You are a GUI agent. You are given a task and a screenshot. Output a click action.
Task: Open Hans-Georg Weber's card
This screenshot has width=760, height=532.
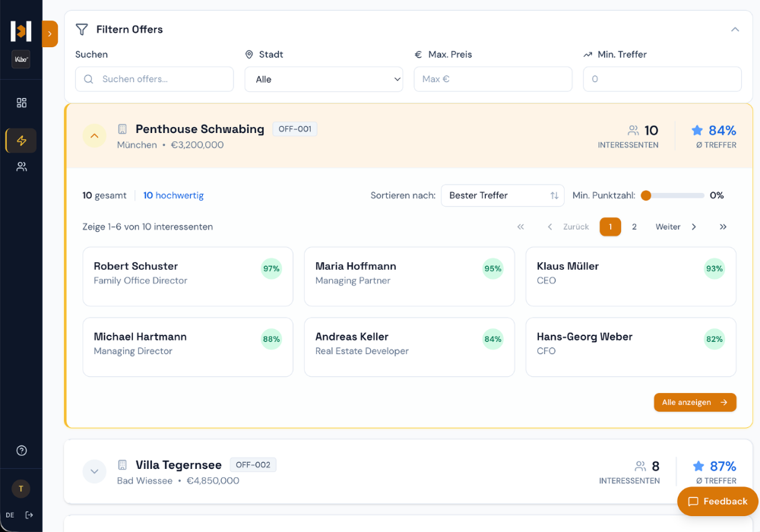click(x=631, y=347)
